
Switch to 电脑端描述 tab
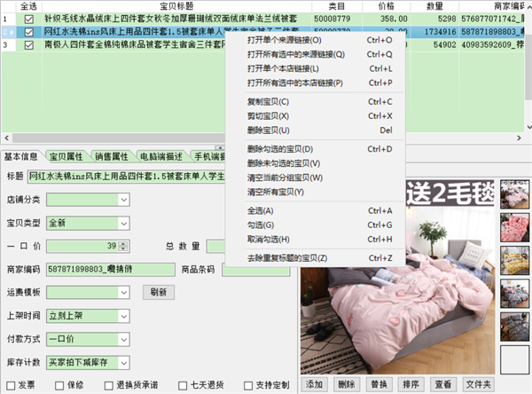[161, 156]
